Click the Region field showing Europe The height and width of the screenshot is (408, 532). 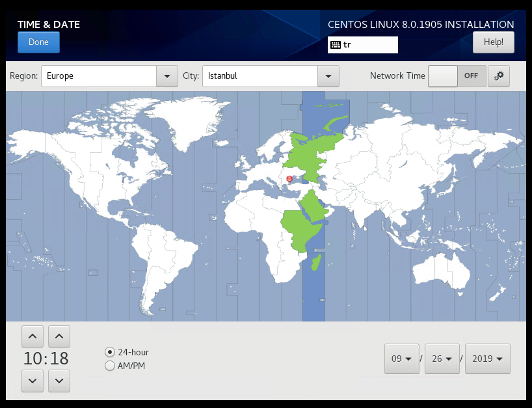click(x=99, y=76)
